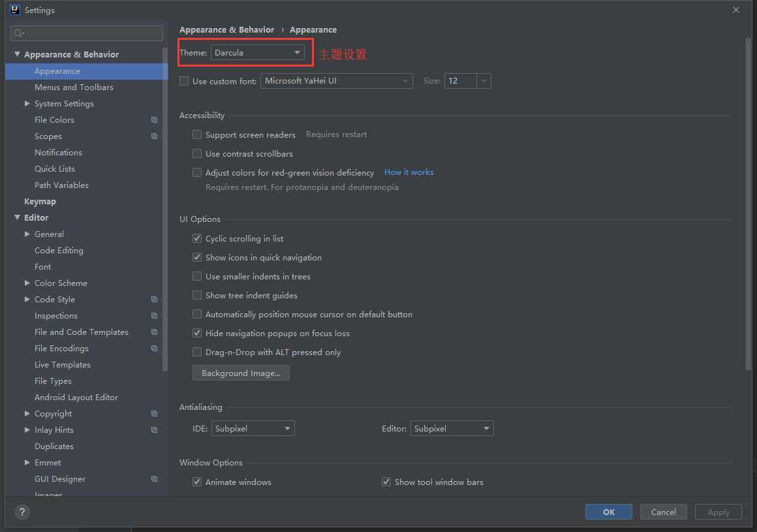Uncheck Show tool window bars

pyautogui.click(x=386, y=482)
